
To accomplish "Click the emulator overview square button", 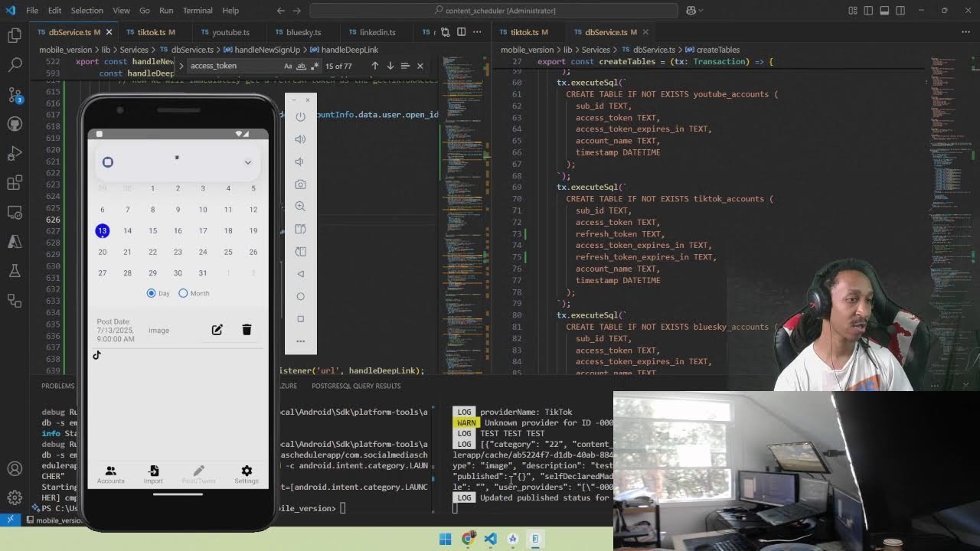I will click(x=300, y=318).
